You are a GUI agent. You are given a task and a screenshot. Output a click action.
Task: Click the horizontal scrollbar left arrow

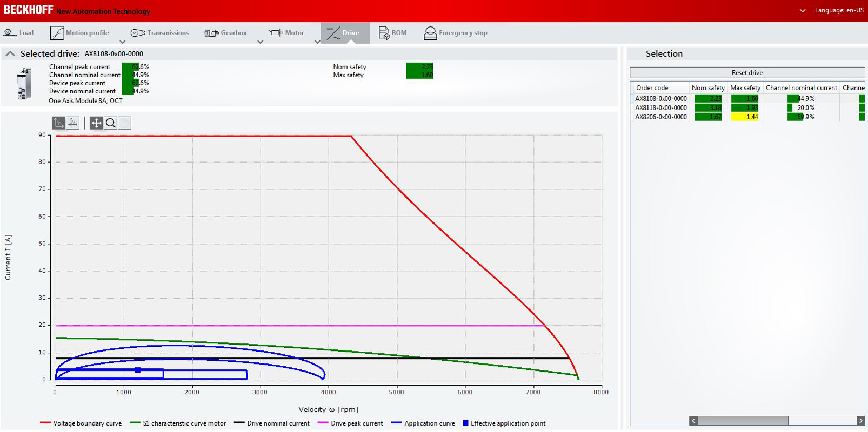(694, 420)
